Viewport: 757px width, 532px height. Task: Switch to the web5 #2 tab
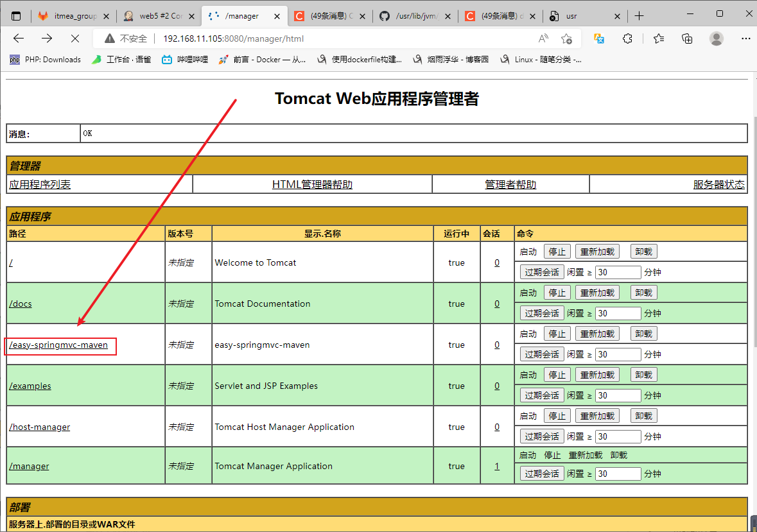coord(155,16)
